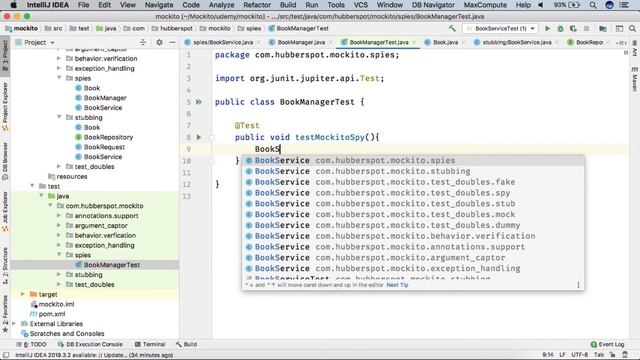Switch to the BookRepo... editor tab
The height and width of the screenshot is (360, 640).
[x=589, y=42]
